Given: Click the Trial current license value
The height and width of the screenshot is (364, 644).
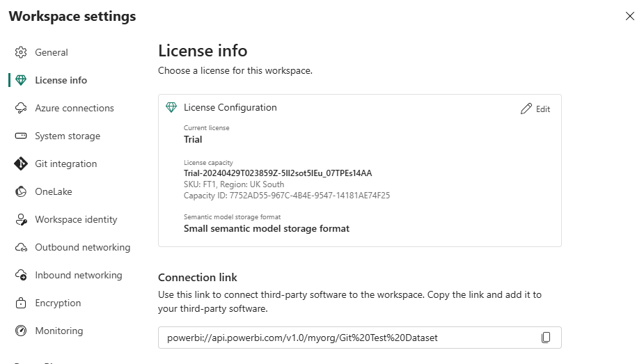Looking at the screenshot, I should coord(193,139).
